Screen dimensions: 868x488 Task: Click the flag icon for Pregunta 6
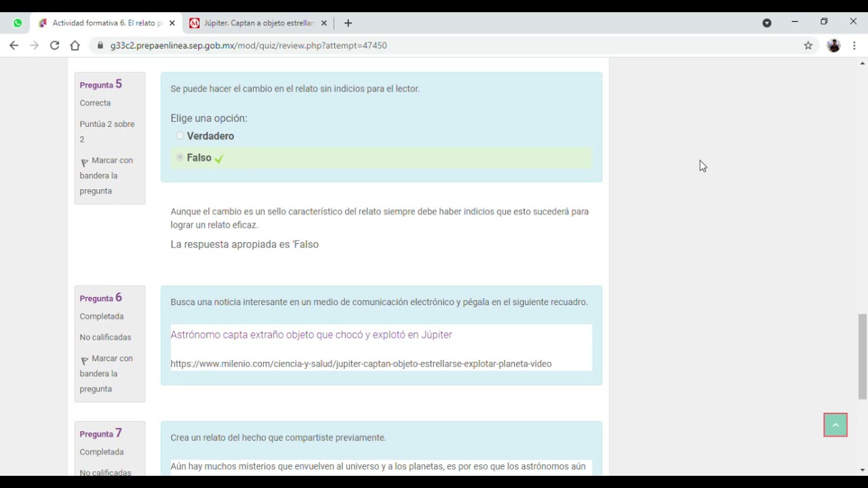pos(85,361)
